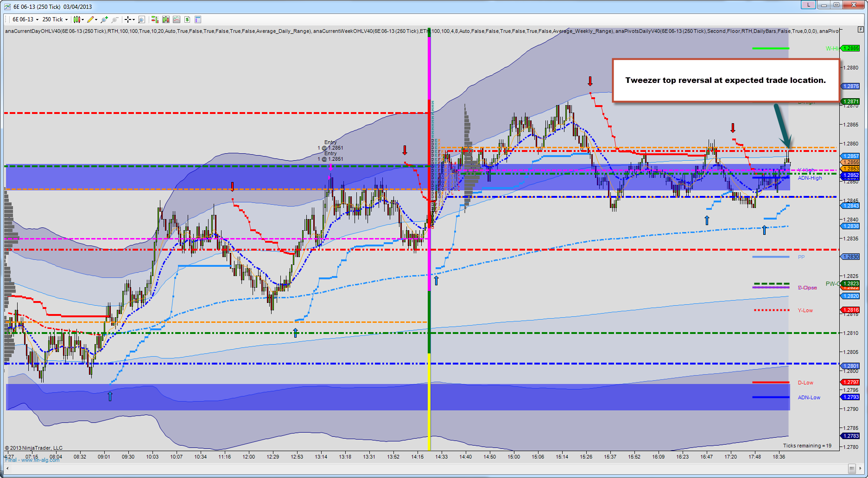The height and width of the screenshot is (478, 868).
Task: Maximize the 6E 06-13 chart window
Action: point(836,5)
